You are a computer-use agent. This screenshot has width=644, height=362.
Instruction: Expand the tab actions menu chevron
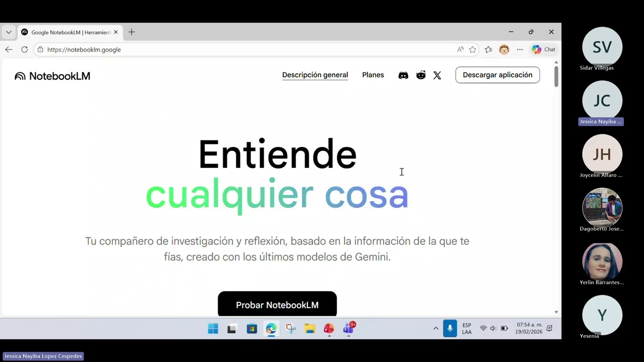coord(9,32)
